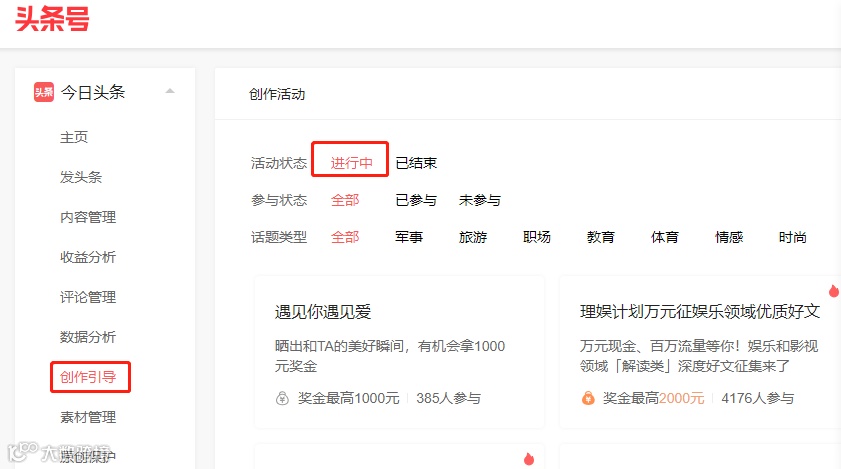
Task: Open 主页 in the sidebar
Action: point(74,137)
